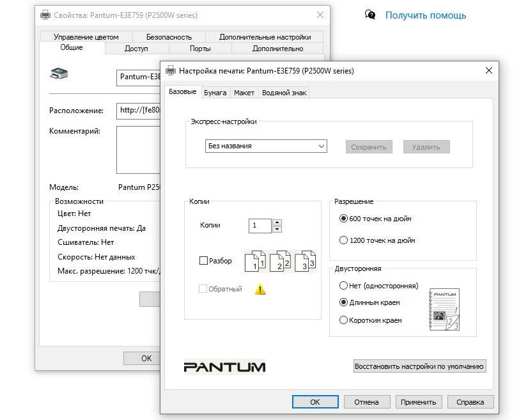Open Дополнительно tab in properties window
Screen dimensions: 528x420
coord(278,48)
